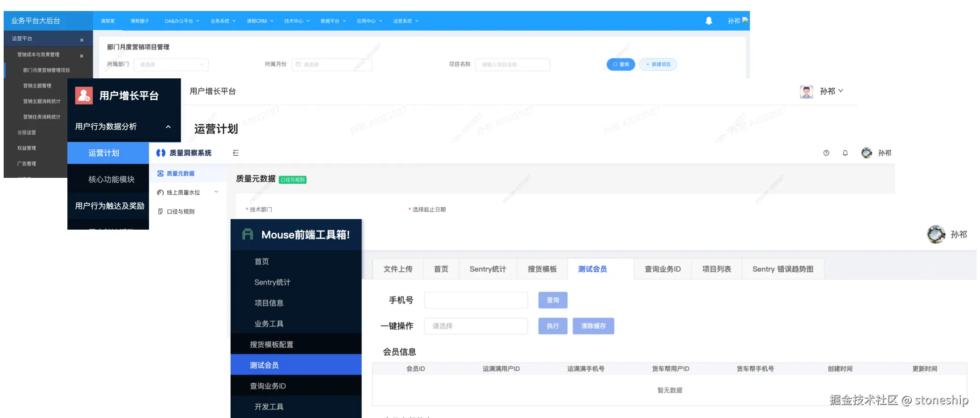Open the 满帮家 top navigation item
Viewport: 980px width, 418px height.
[x=108, y=21]
